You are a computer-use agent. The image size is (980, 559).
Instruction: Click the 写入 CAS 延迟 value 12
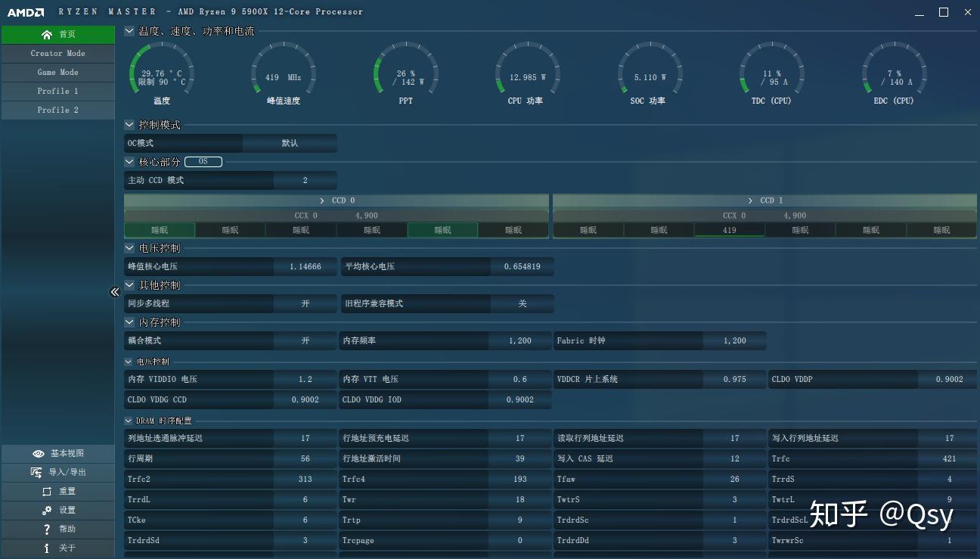735,459
